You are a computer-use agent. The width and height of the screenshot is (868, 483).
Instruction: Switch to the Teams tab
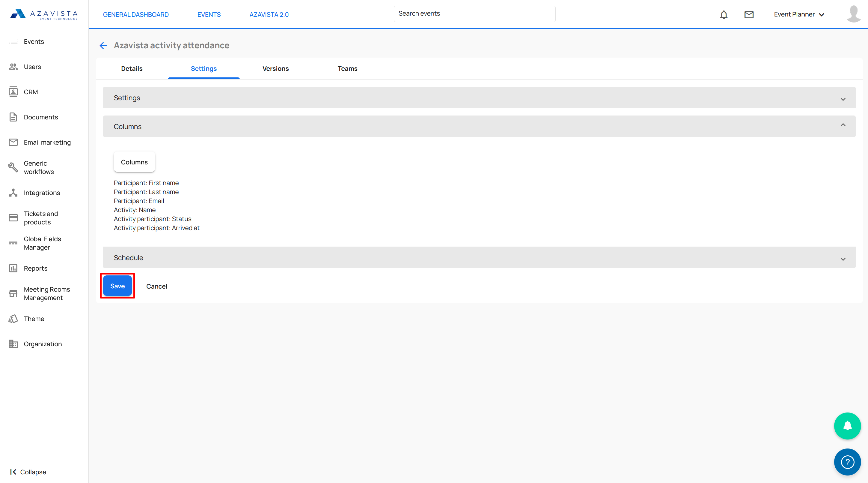pyautogui.click(x=347, y=68)
